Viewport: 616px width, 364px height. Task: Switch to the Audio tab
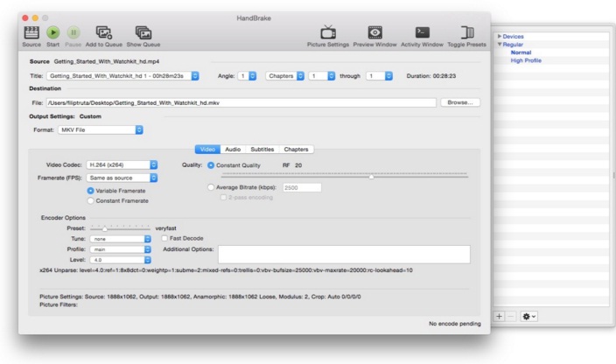pos(233,150)
